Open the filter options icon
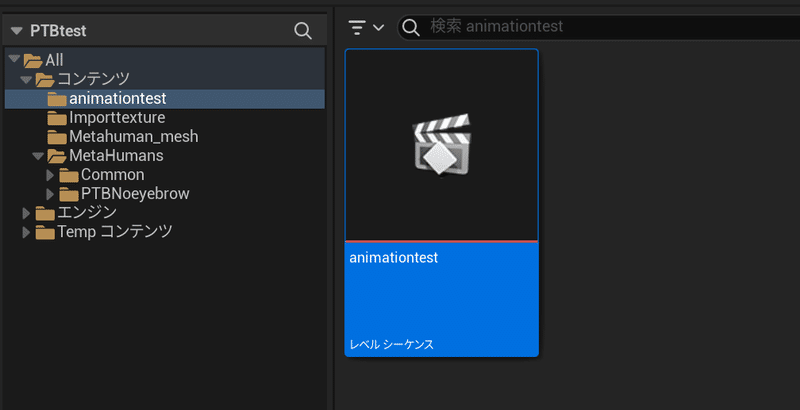800x410 pixels. click(x=357, y=27)
